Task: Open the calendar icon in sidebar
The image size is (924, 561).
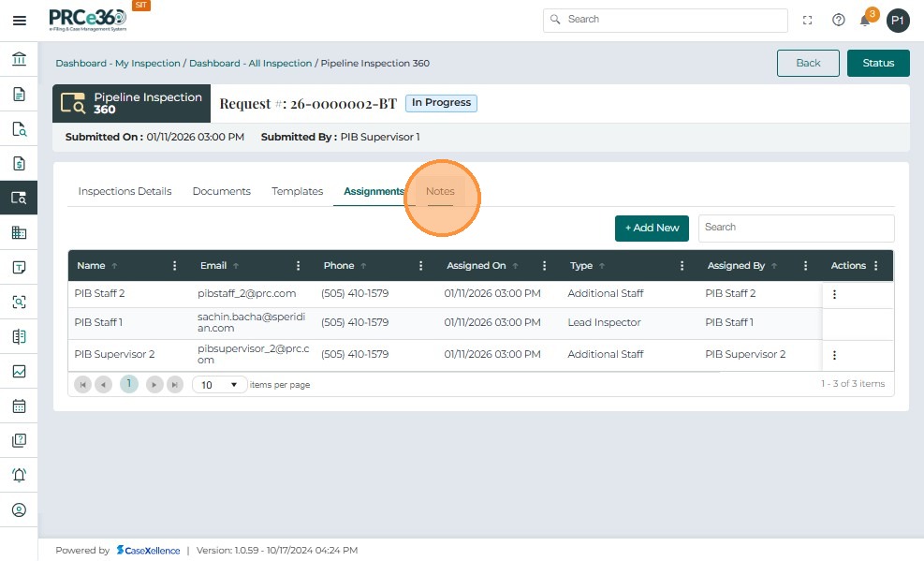Action: pyautogui.click(x=19, y=406)
